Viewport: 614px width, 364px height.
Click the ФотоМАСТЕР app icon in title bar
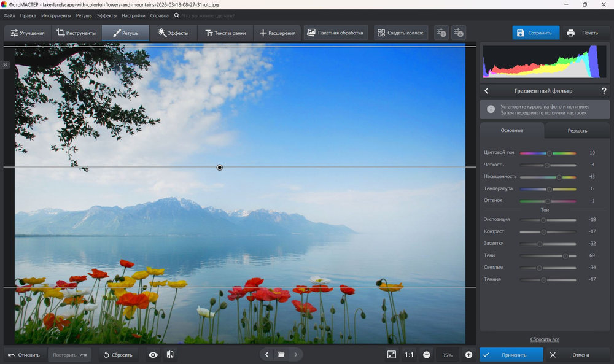click(x=4, y=4)
